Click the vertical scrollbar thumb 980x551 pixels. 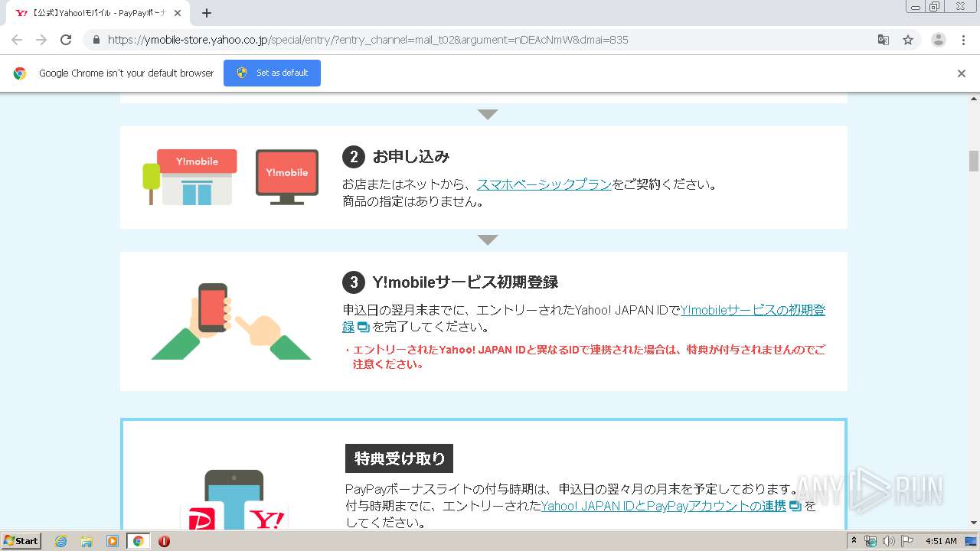[x=974, y=161]
